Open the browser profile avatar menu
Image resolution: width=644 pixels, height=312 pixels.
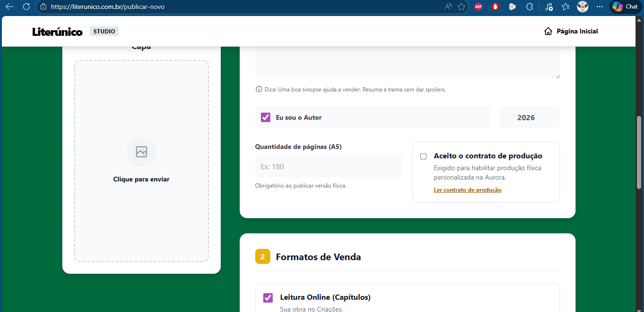pyautogui.click(x=583, y=7)
